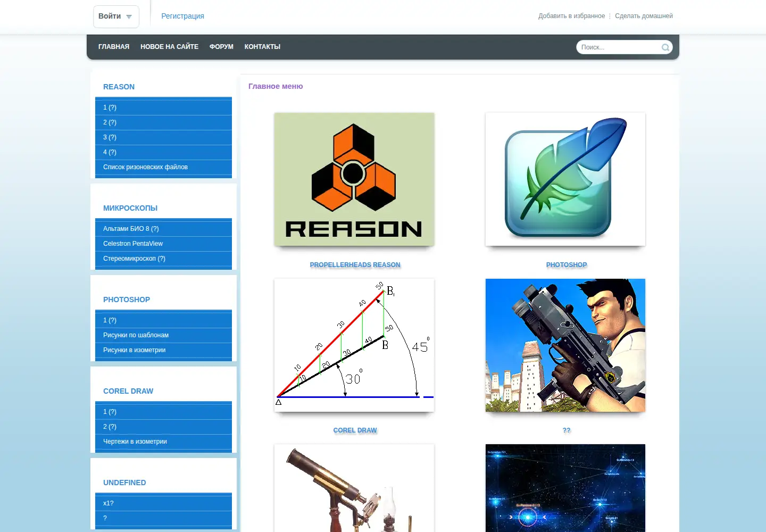Click the Главное меню heading

276,86
